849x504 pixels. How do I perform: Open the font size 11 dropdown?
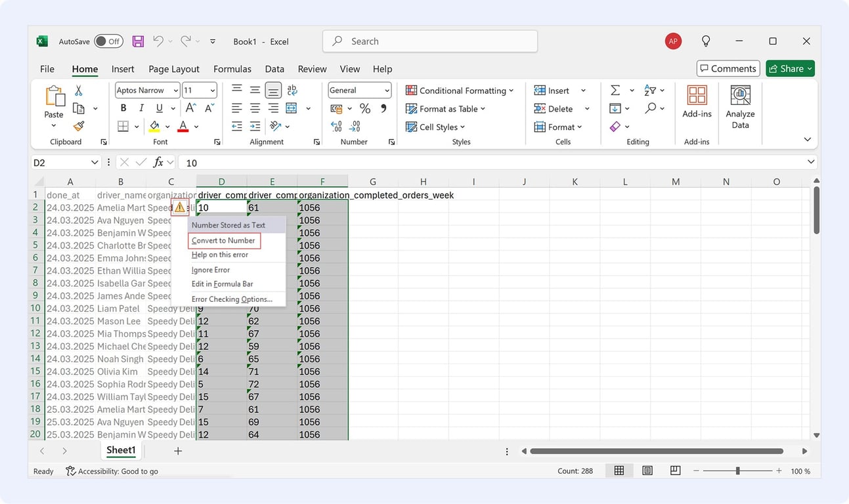[x=213, y=91]
